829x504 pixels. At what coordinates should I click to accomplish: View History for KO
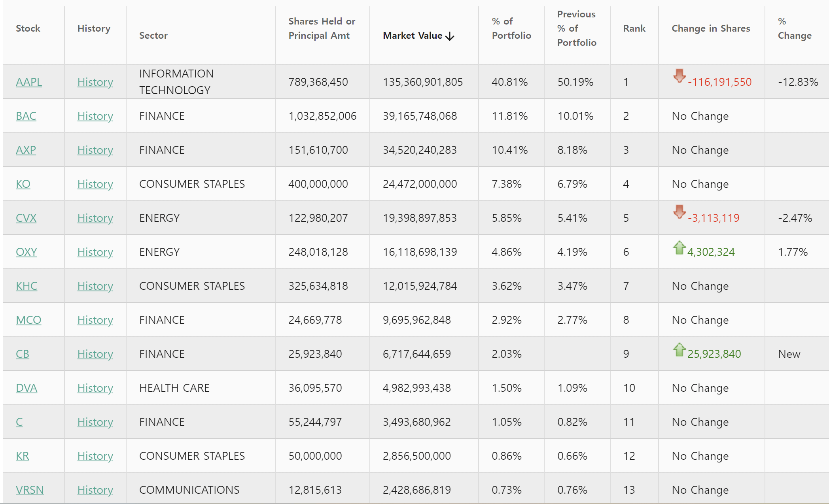[95, 184]
